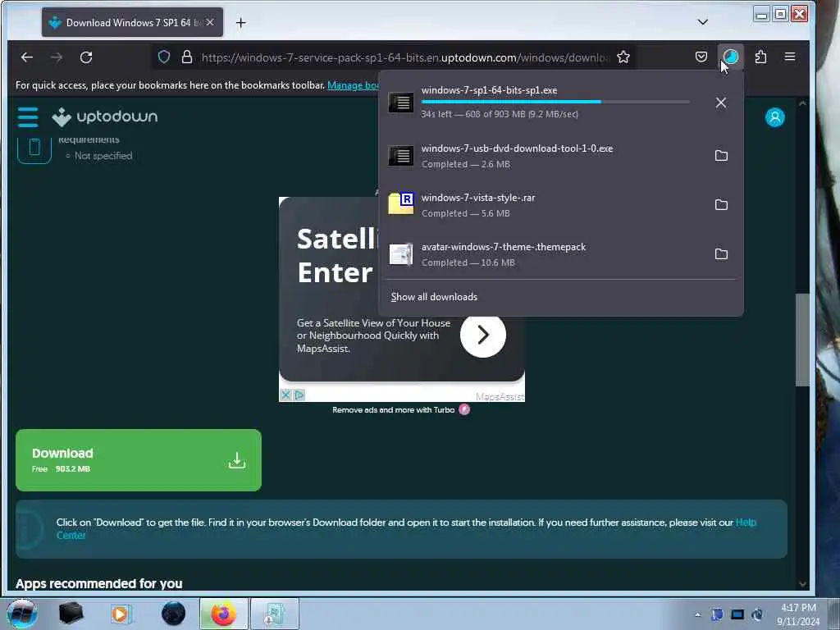
Task: Go to Uptodown home via logo
Action: click(105, 116)
